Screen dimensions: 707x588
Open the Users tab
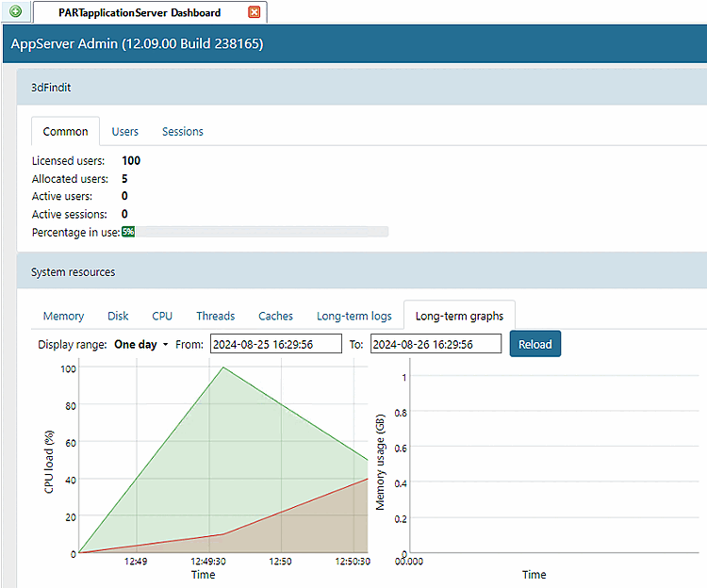pos(124,132)
